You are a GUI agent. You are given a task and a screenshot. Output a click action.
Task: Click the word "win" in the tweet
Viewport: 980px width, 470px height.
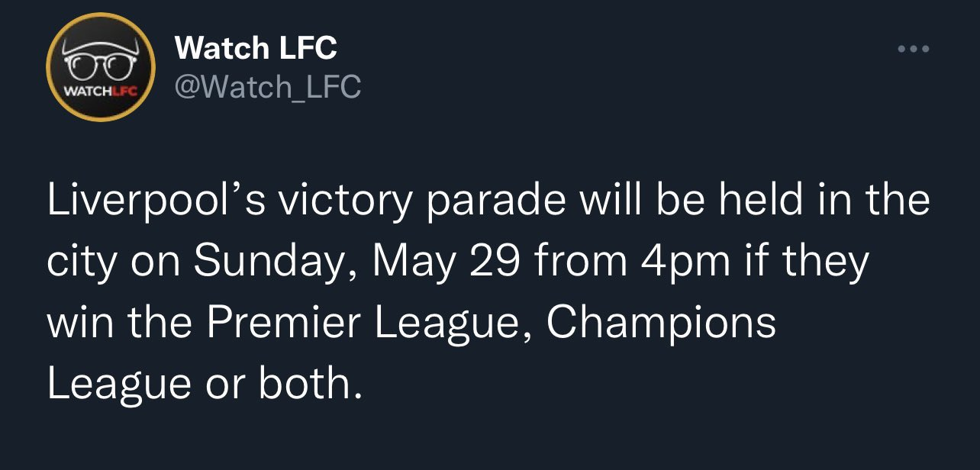click(79, 323)
